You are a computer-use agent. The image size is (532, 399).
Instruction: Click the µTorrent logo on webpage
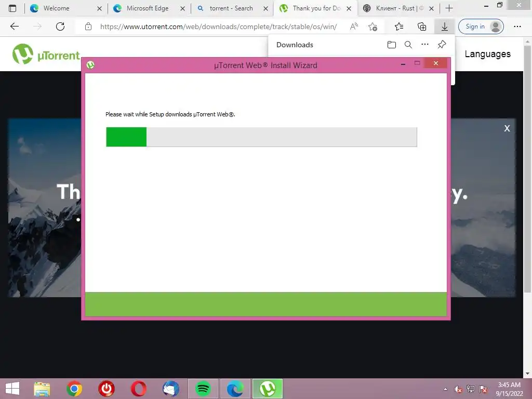click(46, 54)
